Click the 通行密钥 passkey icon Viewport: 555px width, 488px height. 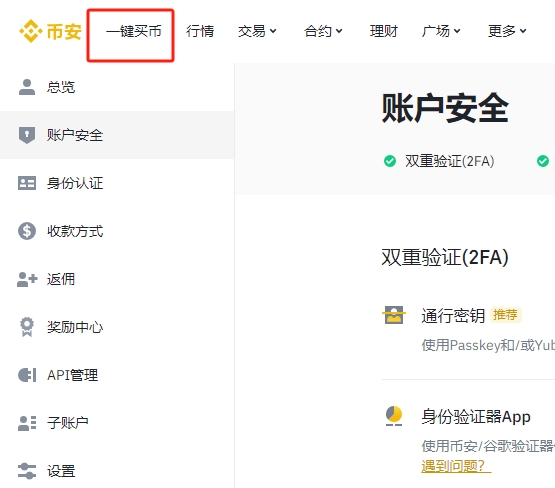click(x=394, y=315)
